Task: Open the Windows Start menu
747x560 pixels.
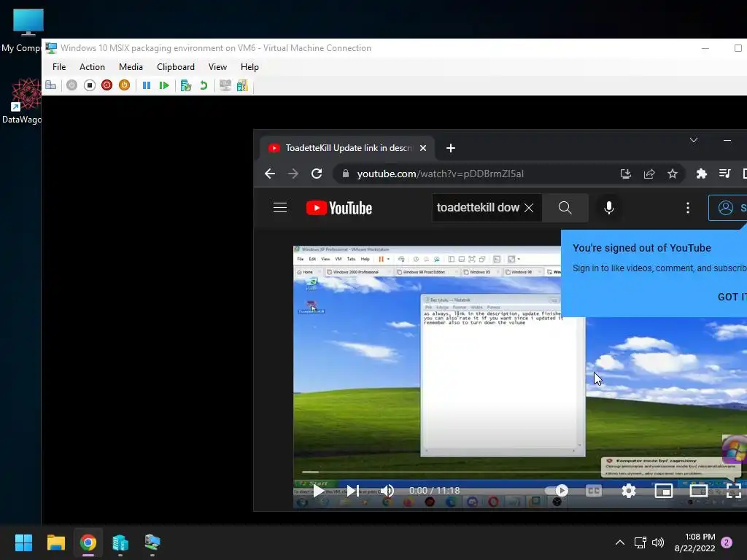Action: [x=23, y=542]
